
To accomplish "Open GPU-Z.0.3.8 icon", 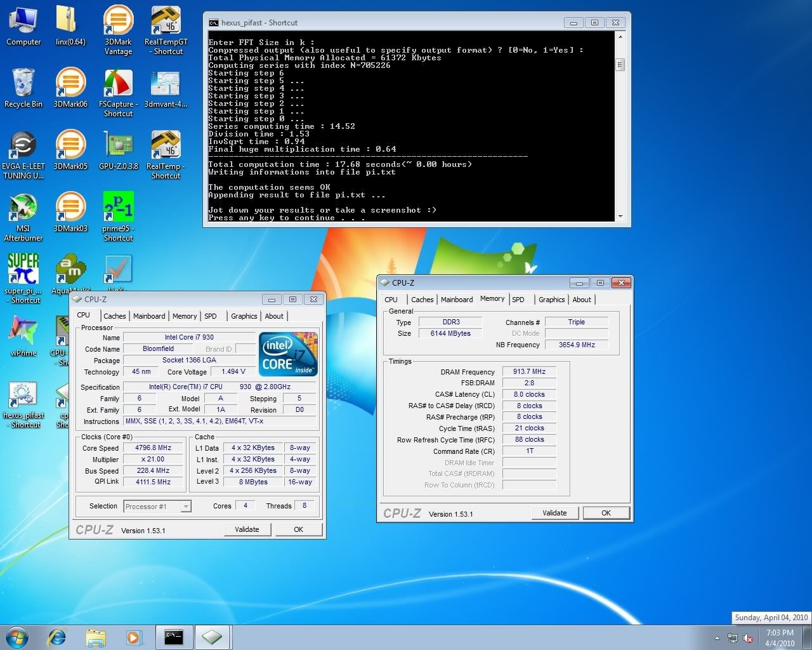I will coord(118,150).
